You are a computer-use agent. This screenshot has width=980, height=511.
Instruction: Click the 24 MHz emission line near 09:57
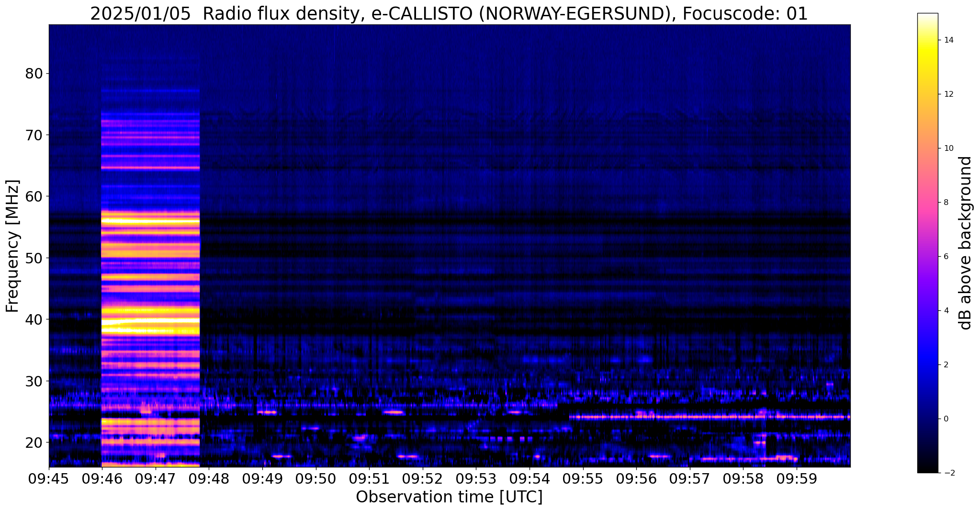pos(710,417)
